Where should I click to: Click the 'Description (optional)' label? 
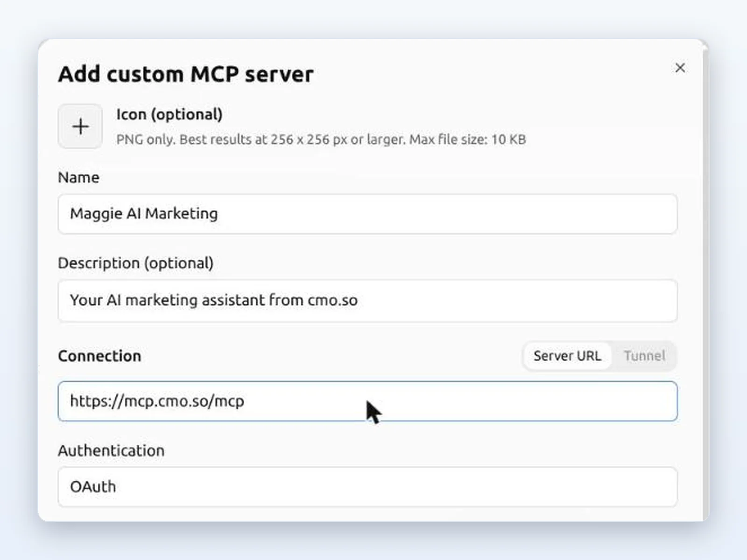point(135,263)
